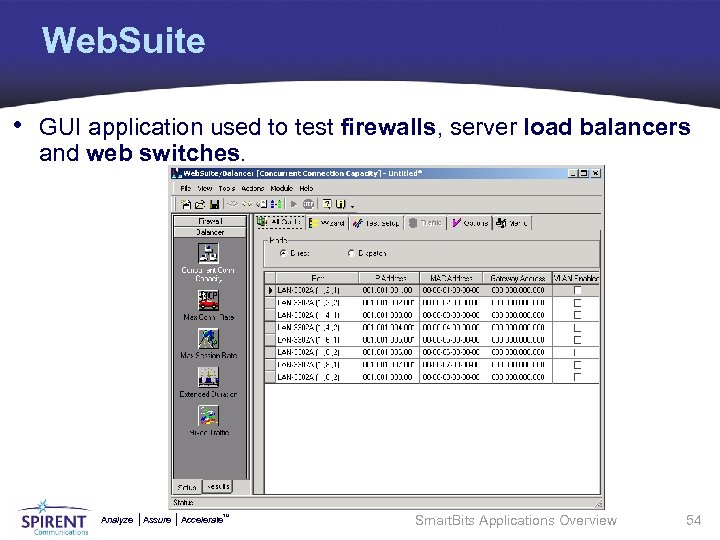This screenshot has height=540, width=720.
Task: Click the MAC Address column header
Action: click(451, 278)
